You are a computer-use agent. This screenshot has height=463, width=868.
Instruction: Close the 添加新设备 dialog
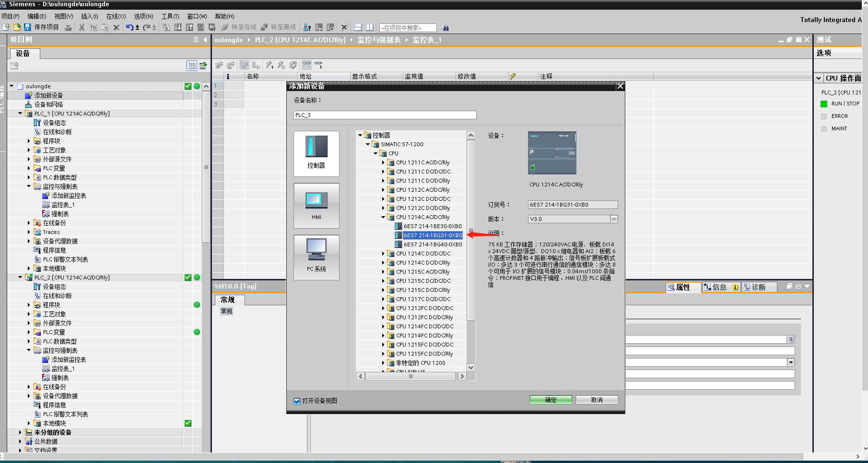point(620,86)
